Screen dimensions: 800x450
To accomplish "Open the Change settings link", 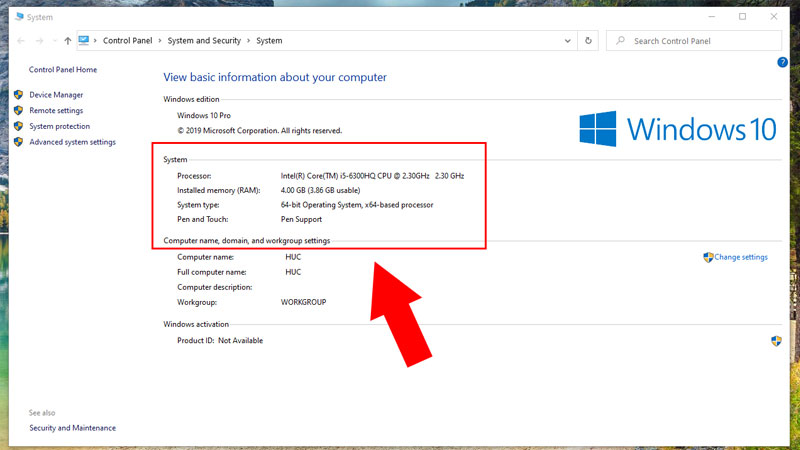I will pyautogui.click(x=741, y=257).
